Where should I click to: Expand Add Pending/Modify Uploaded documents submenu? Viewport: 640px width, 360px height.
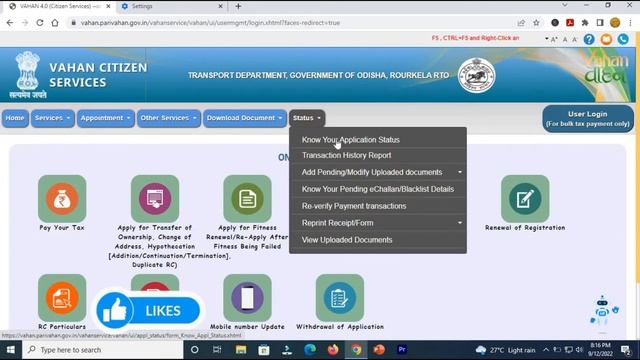pos(378,172)
